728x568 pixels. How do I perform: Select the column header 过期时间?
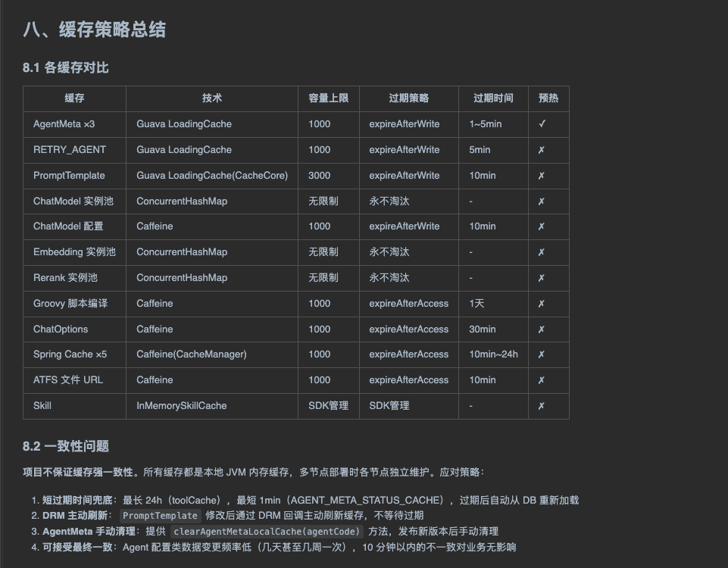point(493,98)
